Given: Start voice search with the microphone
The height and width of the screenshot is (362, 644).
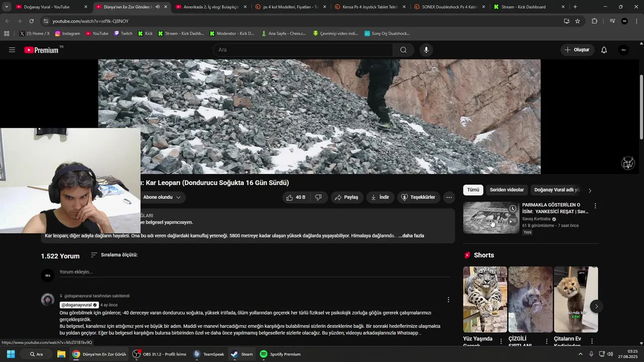Looking at the screenshot, I should (426, 50).
